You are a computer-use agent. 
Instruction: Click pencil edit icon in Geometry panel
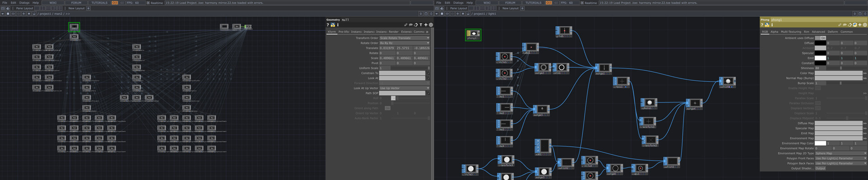(406, 25)
